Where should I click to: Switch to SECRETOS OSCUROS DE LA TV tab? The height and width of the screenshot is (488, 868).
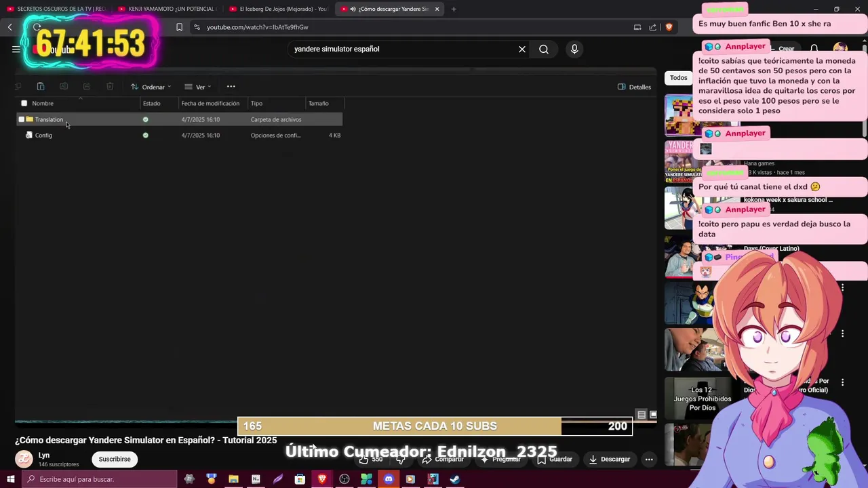[56, 9]
